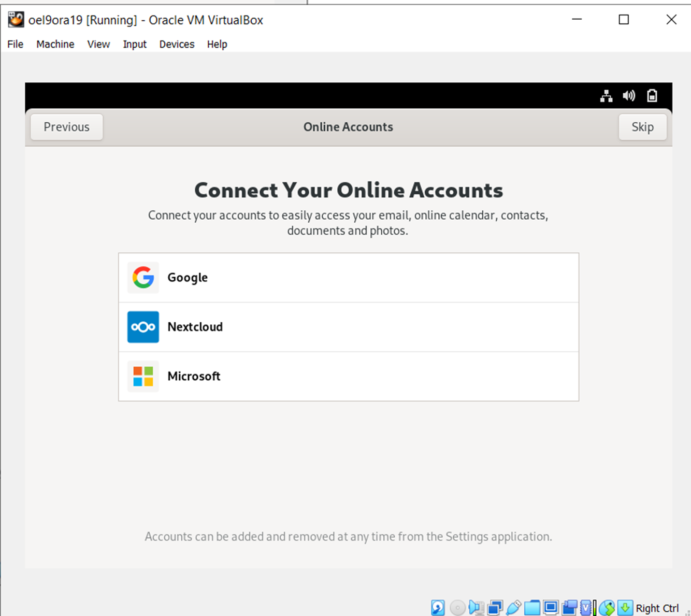Click the VirtualBox hard disk activity icon
This screenshot has width=691, height=616.
click(x=438, y=608)
